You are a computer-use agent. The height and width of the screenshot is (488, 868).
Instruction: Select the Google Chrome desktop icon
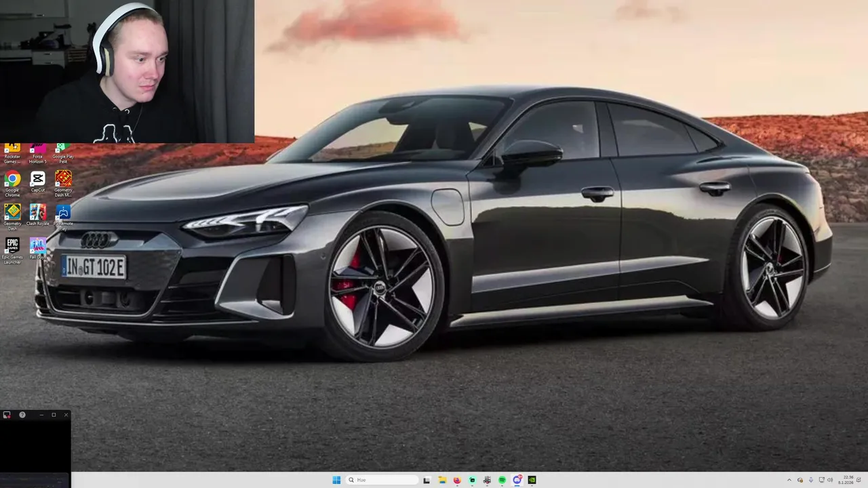tap(12, 184)
